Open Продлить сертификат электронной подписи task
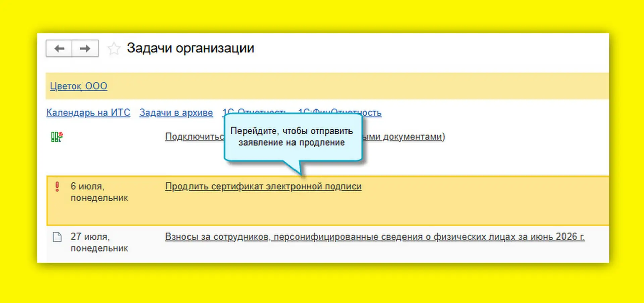Image resolution: width=644 pixels, height=303 pixels. point(263,186)
